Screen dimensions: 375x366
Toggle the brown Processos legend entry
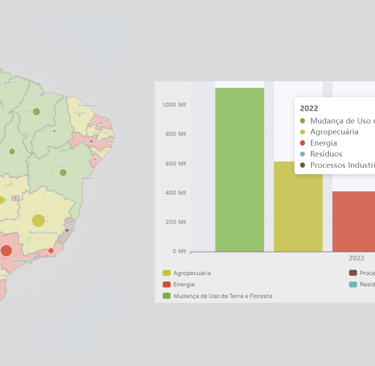click(362, 273)
